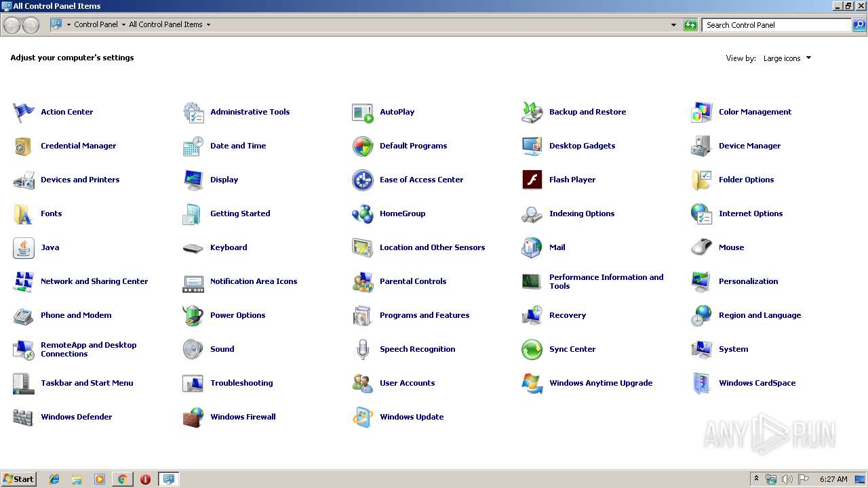
Task: Open the Backup and Restore icon
Action: [x=532, y=112]
